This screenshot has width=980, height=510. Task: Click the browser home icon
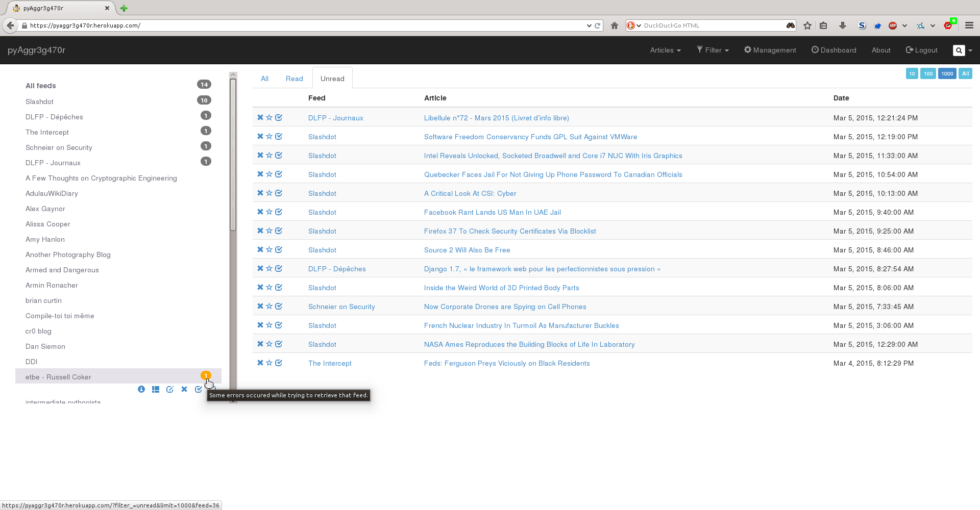click(x=615, y=25)
